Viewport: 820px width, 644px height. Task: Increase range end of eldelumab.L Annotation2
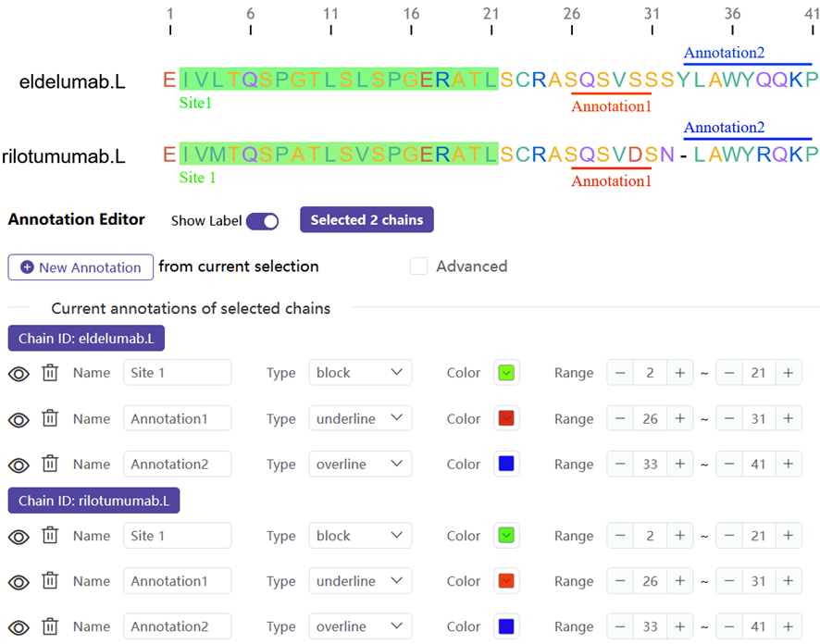click(x=789, y=464)
